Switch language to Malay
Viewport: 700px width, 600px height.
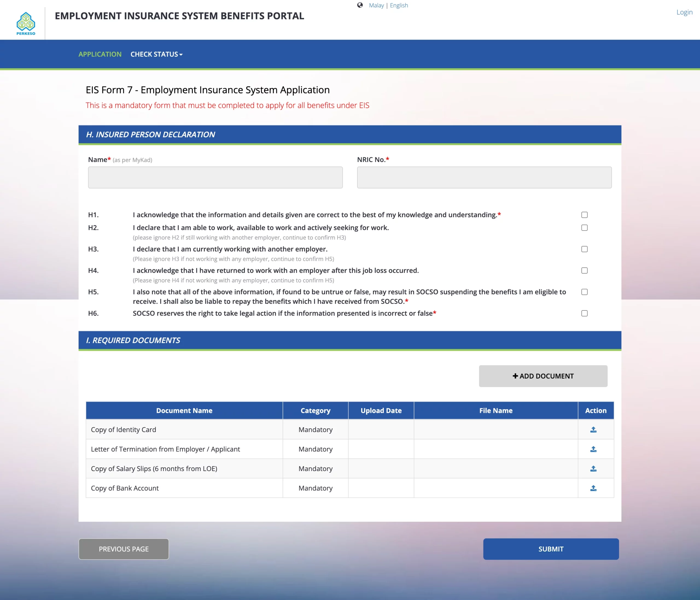[x=376, y=5]
